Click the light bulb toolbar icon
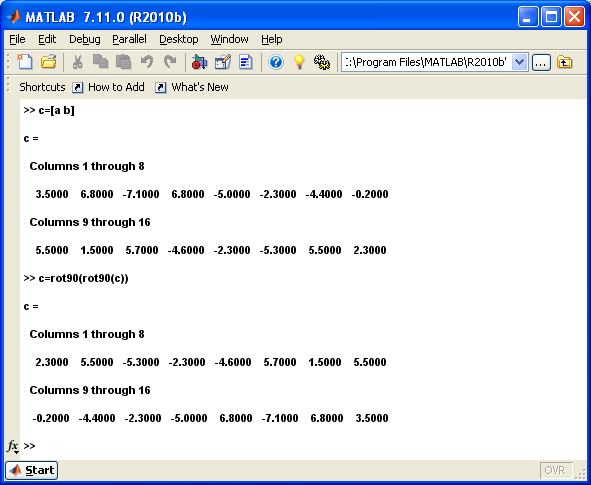This screenshot has width=591, height=485. pos(299,62)
